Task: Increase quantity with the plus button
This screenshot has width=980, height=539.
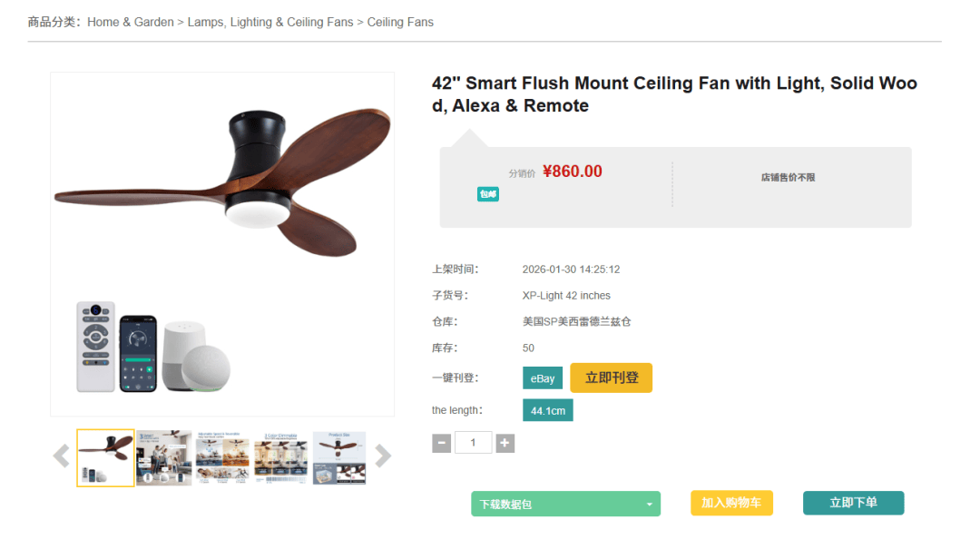Action: (505, 443)
